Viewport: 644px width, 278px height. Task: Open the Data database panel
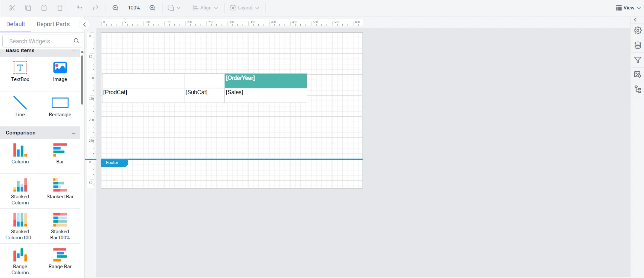[638, 45]
